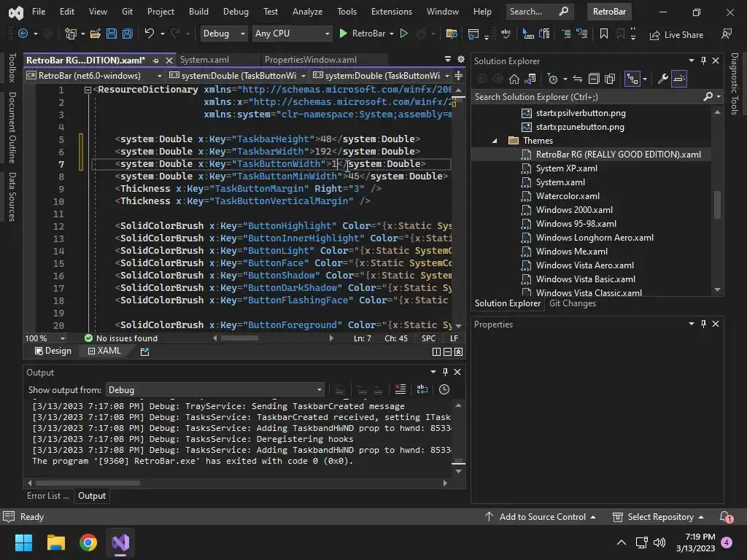Open Google Chrome from the Windows taskbar
Viewport: 747px width, 560px height.
[88, 542]
